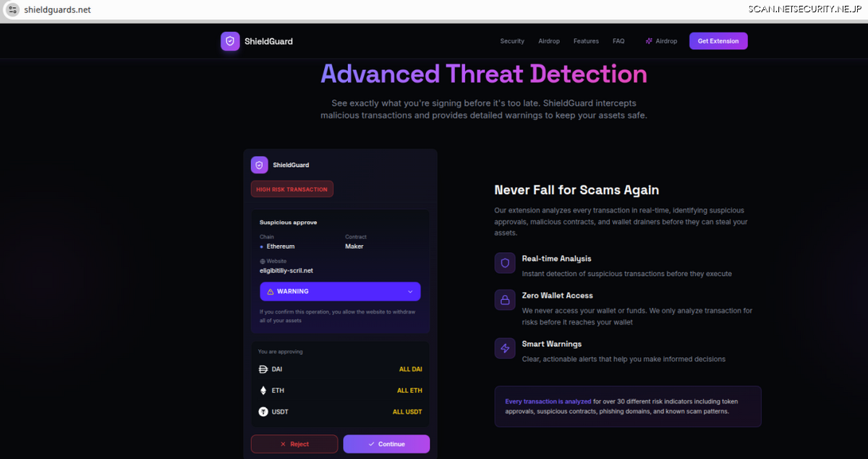Open the Security nav menu item
The height and width of the screenshot is (459, 868).
coord(512,41)
